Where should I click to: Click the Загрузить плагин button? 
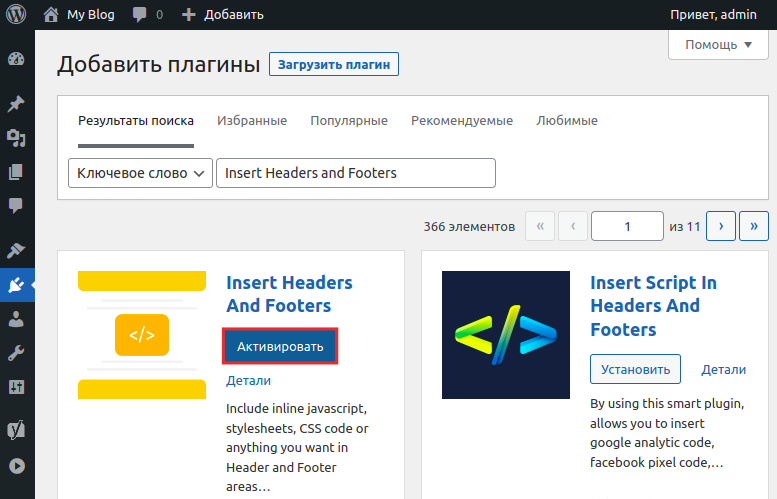click(x=334, y=64)
